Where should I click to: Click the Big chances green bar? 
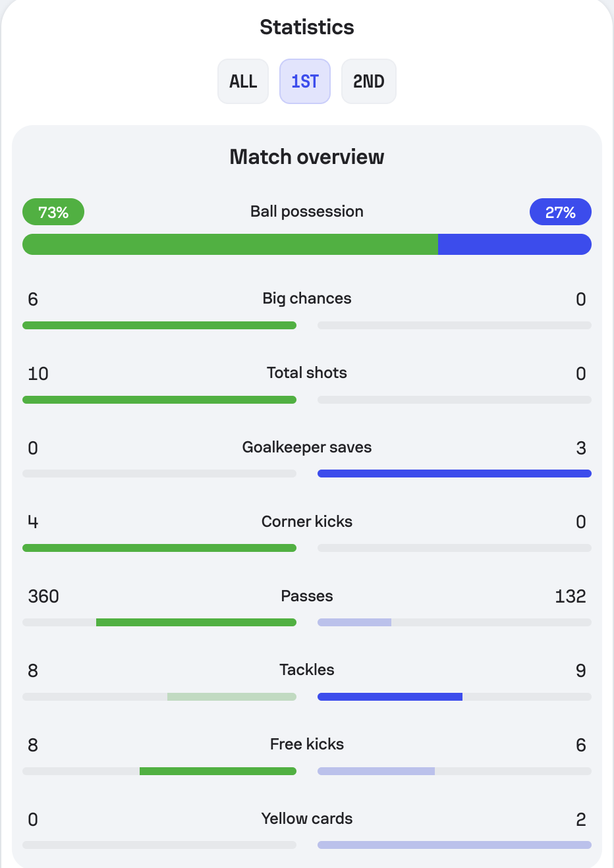(x=159, y=325)
